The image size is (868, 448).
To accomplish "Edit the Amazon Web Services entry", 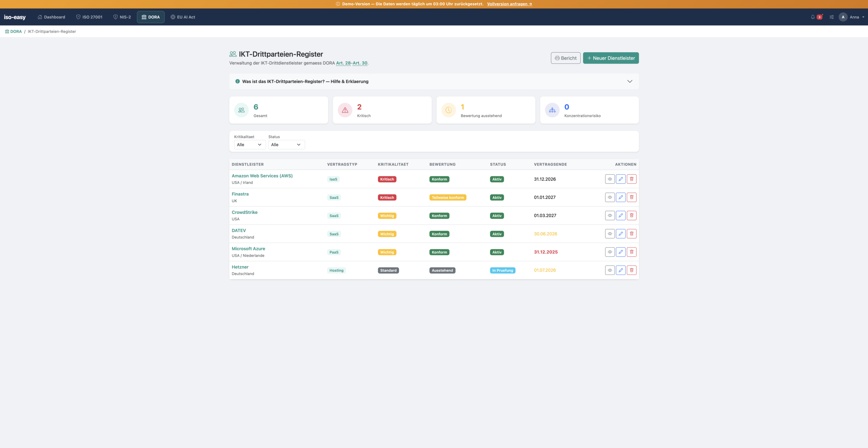I will pos(620,179).
